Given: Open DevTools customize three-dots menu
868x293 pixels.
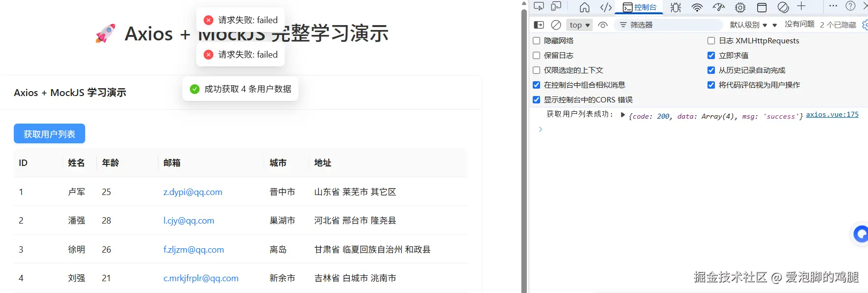Looking at the screenshot, I should 833,6.
